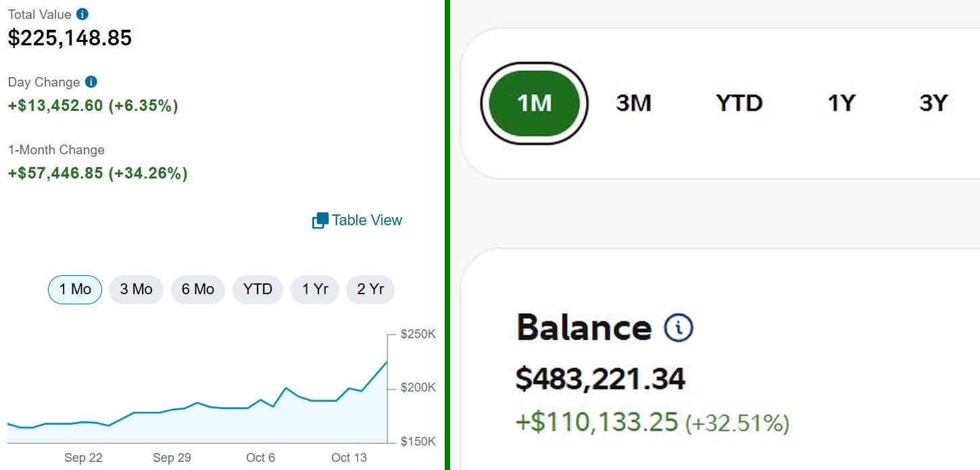This screenshot has width=980, height=470.
Task: Open the Balance info icon
Action: 679,328
